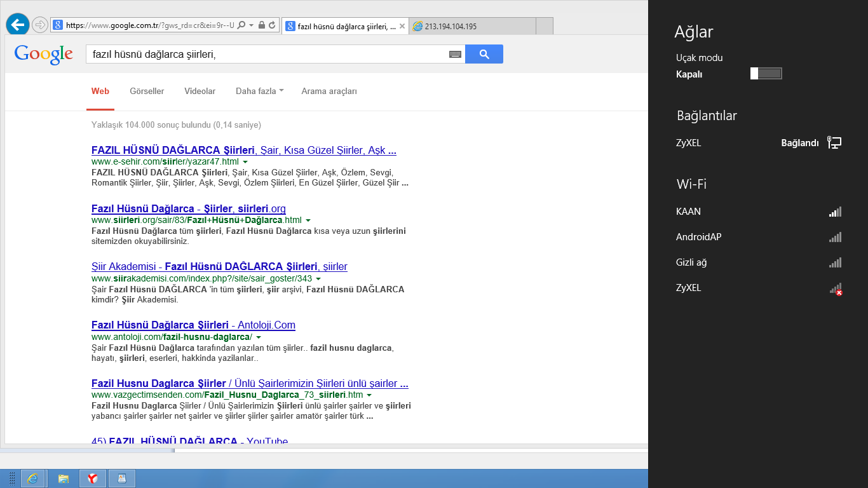Toggle Uçak modu airplane mode switch
The width and height of the screenshot is (868, 488).
[x=766, y=73]
